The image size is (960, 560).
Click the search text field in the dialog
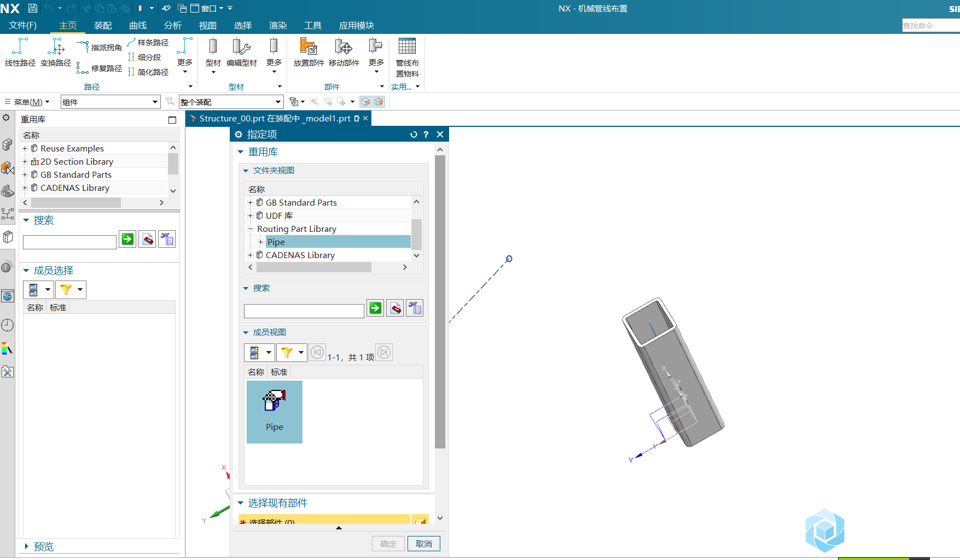(304, 311)
